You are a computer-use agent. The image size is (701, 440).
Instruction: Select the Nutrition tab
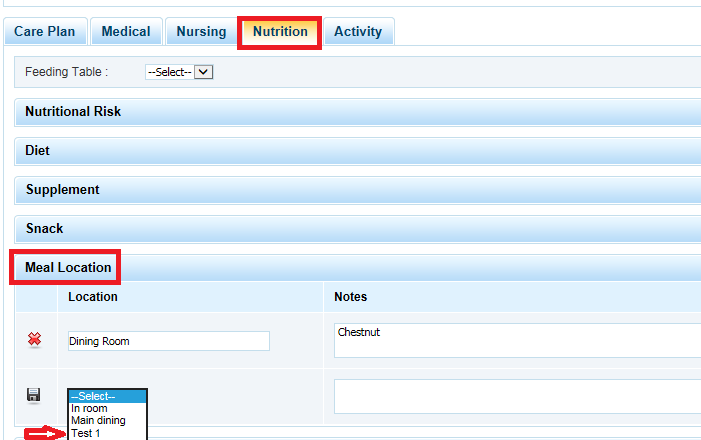(x=280, y=32)
